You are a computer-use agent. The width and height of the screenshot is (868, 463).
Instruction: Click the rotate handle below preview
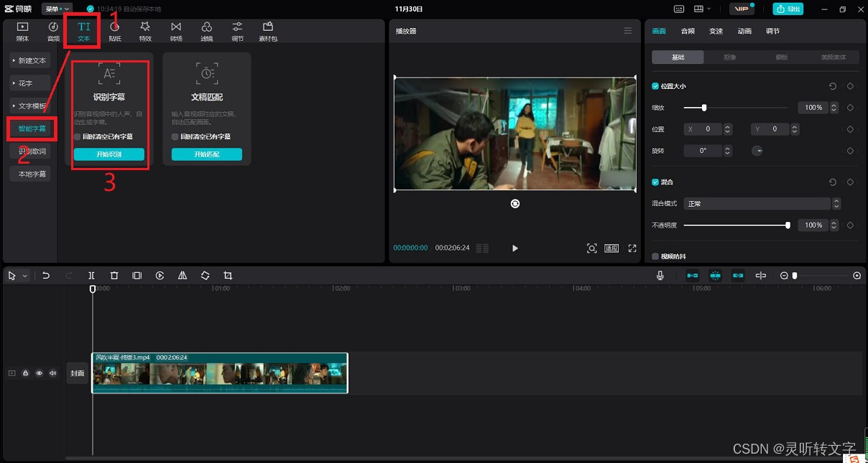click(515, 204)
